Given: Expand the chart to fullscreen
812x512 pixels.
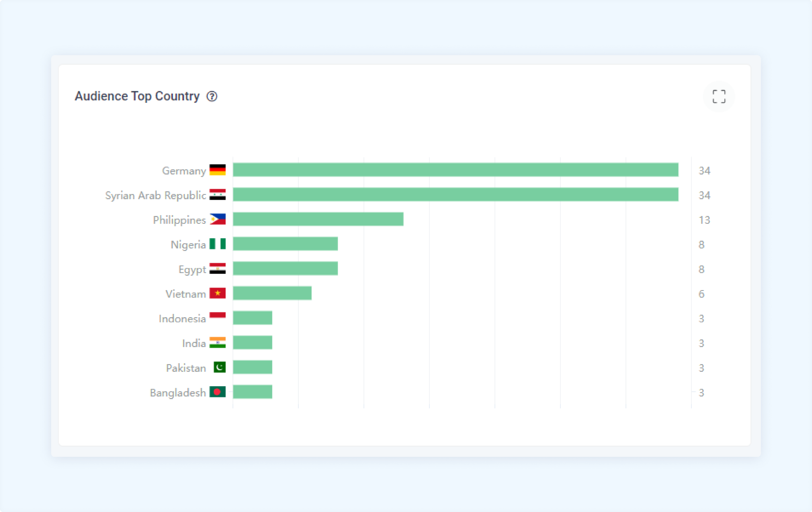Looking at the screenshot, I should [x=719, y=96].
